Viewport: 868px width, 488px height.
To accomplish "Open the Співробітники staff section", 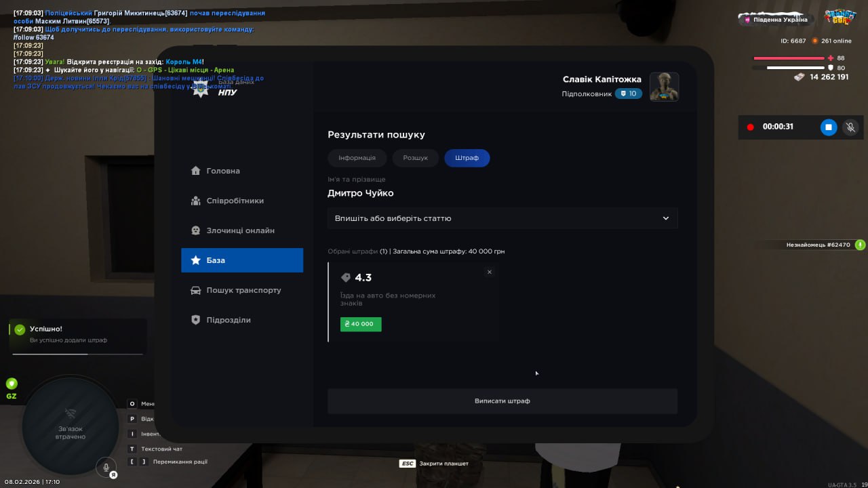I will [242, 201].
